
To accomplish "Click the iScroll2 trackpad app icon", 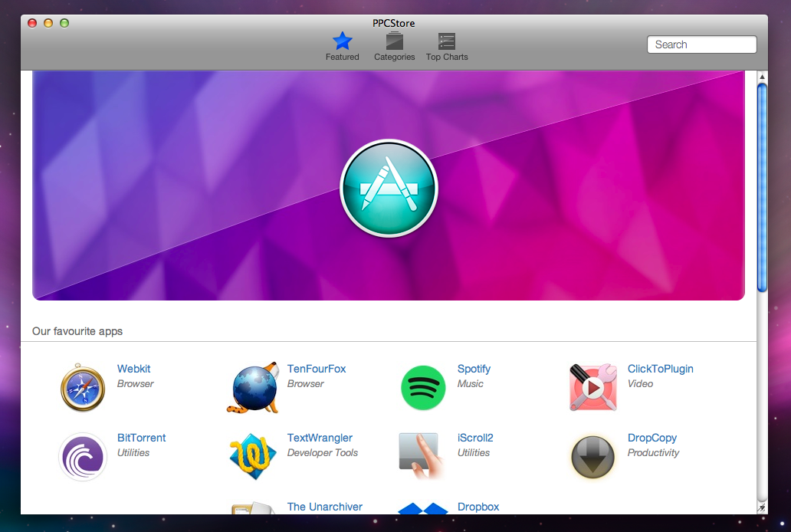I will [x=422, y=456].
